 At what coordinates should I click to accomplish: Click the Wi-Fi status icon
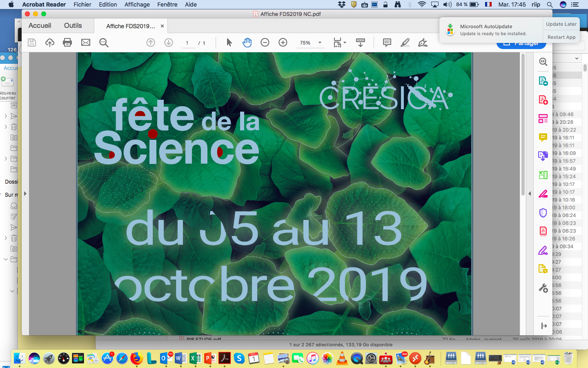tap(422, 4)
